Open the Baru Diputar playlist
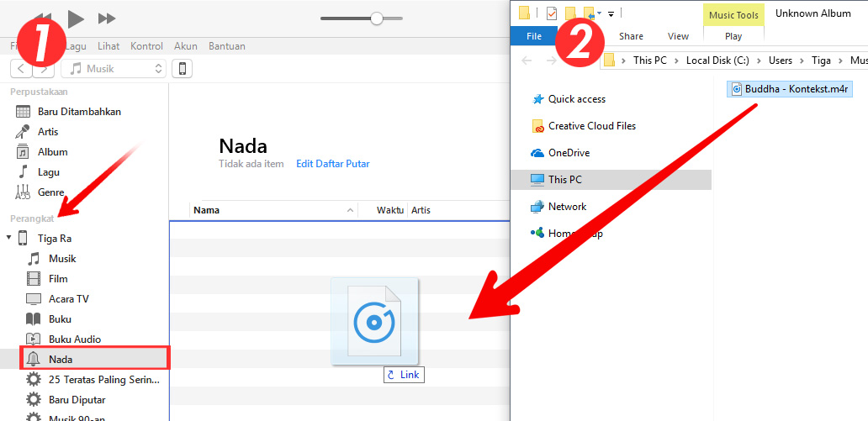The image size is (868, 421). [x=77, y=399]
